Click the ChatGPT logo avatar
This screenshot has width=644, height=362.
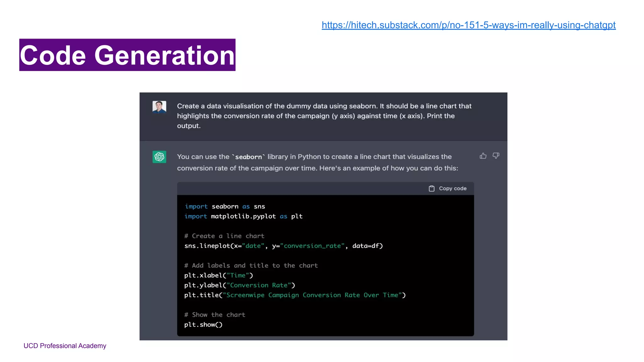point(159,156)
